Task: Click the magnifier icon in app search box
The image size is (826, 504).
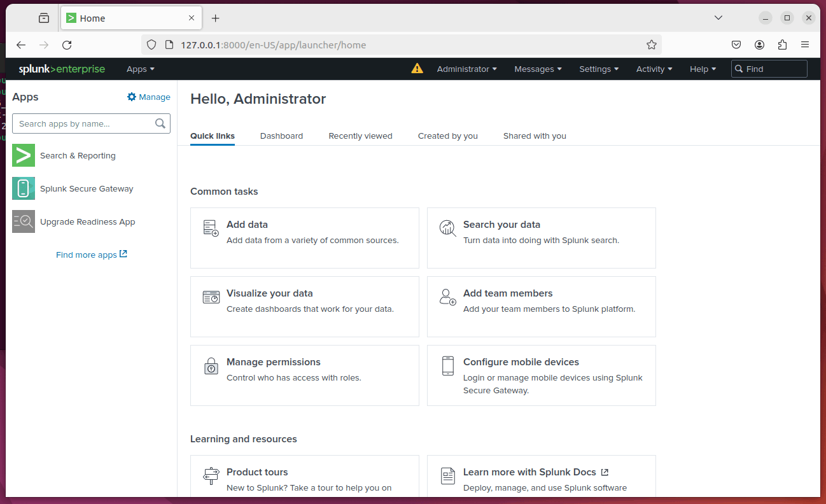Action: 160,123
